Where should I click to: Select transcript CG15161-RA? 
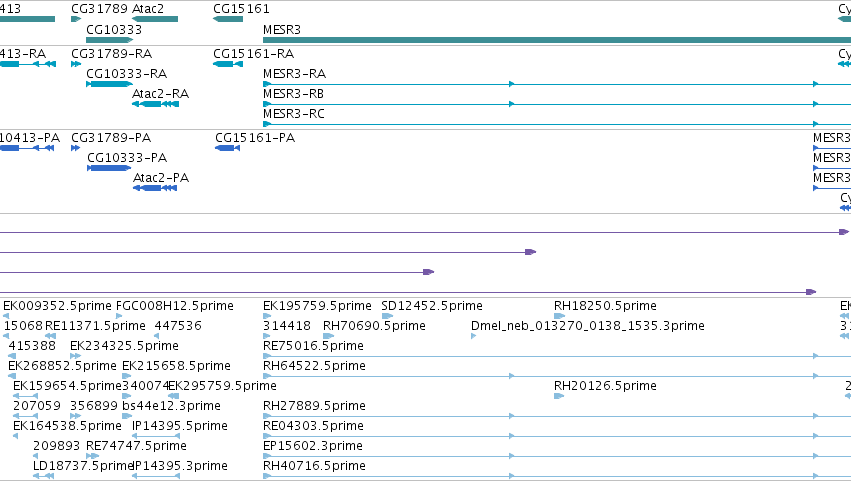[x=253, y=54]
